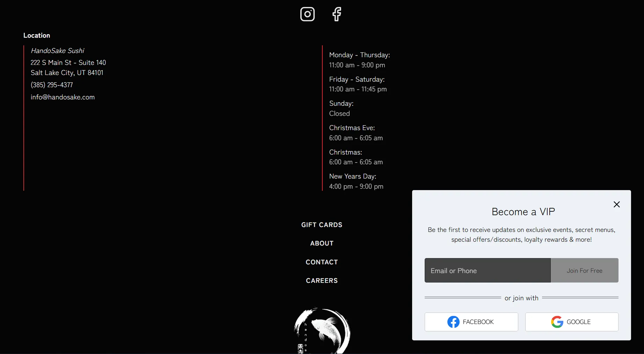Click the Become a VIP title

(523, 211)
